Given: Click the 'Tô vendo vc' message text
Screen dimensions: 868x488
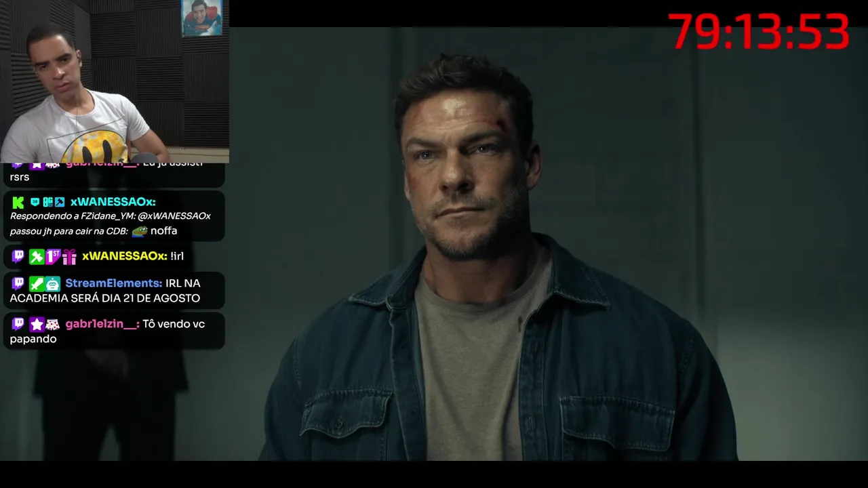Looking at the screenshot, I should tap(174, 324).
